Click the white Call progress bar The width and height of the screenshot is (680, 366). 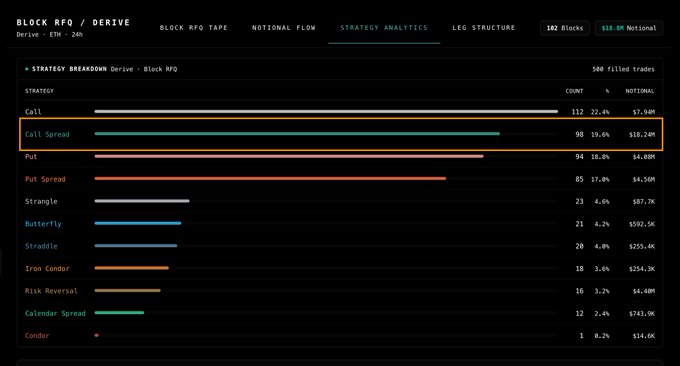point(326,111)
